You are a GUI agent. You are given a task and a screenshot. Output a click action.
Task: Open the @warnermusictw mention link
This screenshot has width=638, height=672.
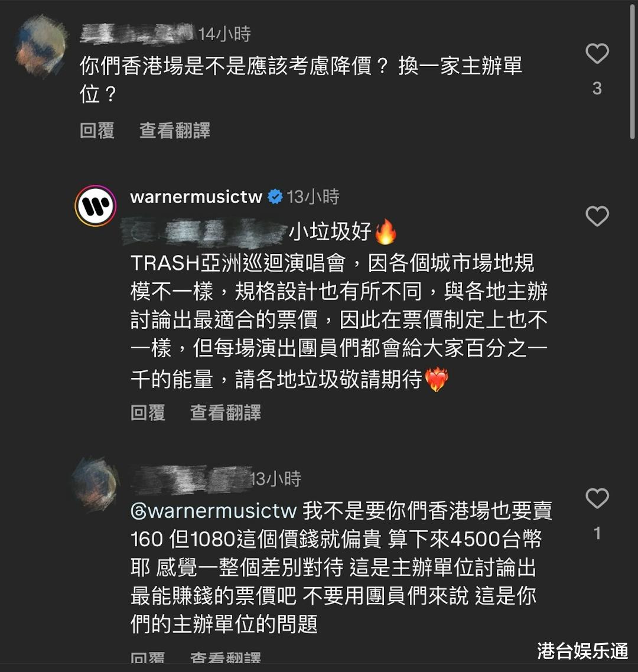coord(213,511)
